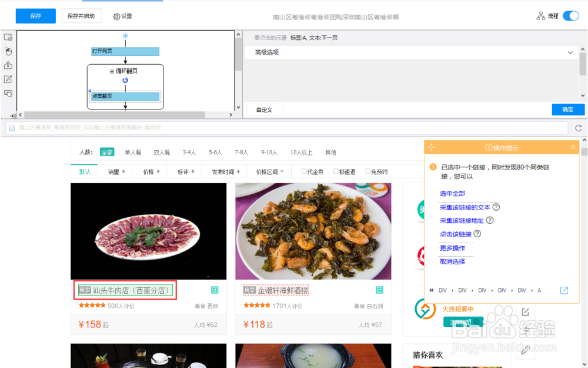Select the 其他 filter
Screen dimensions: 588x368
tap(330, 152)
